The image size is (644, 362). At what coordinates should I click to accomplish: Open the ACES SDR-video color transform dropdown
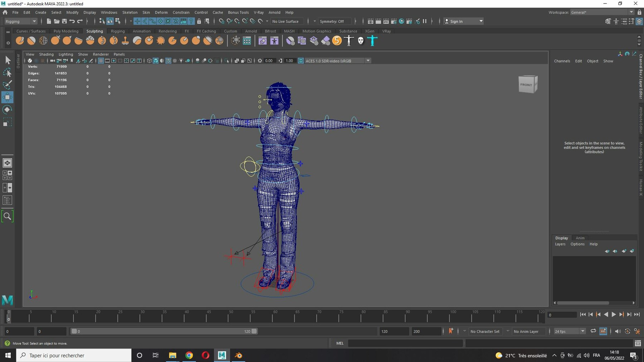coord(368,61)
